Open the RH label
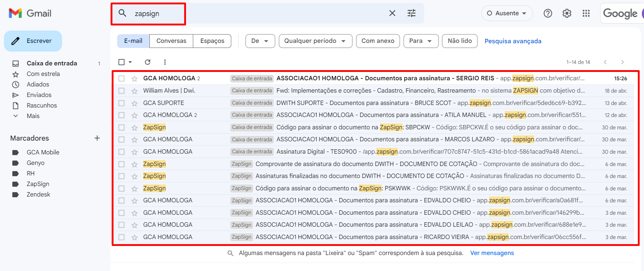The height and width of the screenshot is (271, 644). [x=30, y=173]
